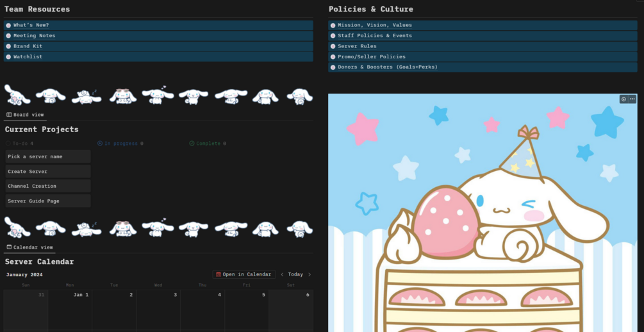Select the calendar cell for day 6
This screenshot has height=332, width=644.
tap(291, 311)
